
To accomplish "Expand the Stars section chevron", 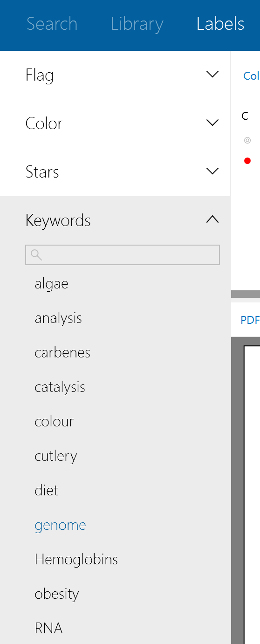I will click(x=212, y=171).
